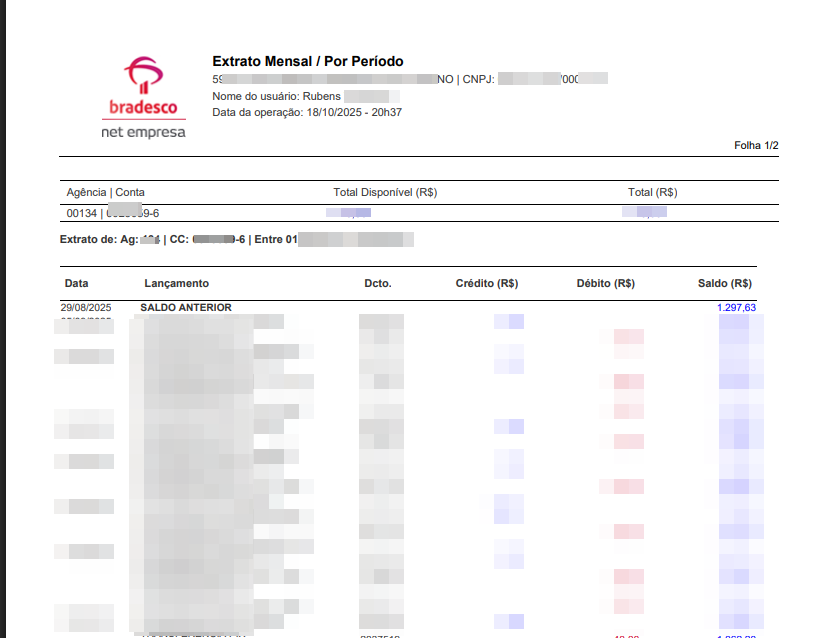Image resolution: width=833 pixels, height=638 pixels.
Task: Select the 'Extrato Mensal / Por Período' heading
Action: [308, 62]
